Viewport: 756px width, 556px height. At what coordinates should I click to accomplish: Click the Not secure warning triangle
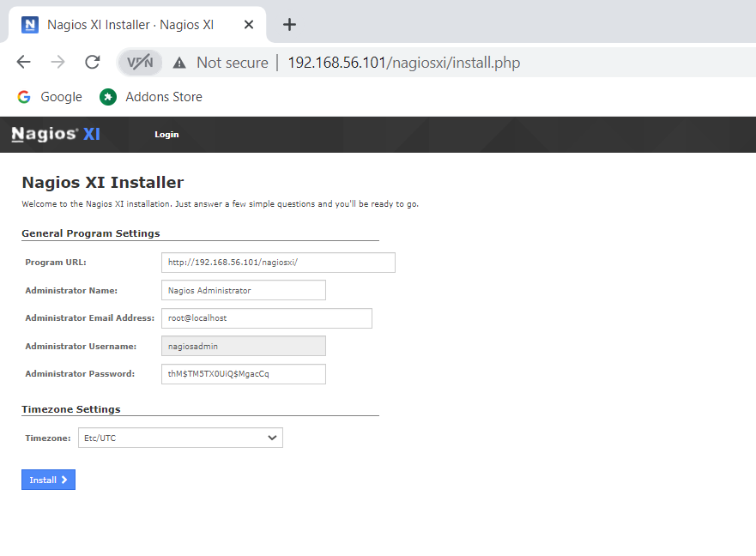click(x=179, y=63)
